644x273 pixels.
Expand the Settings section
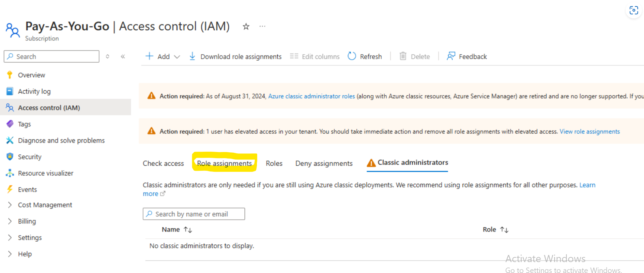pos(10,237)
